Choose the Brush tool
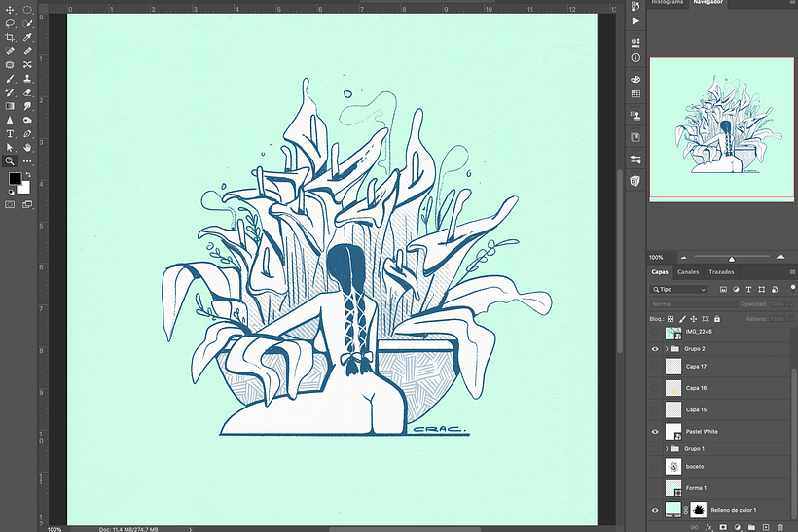Viewport: 798px width, 532px height. (10, 79)
